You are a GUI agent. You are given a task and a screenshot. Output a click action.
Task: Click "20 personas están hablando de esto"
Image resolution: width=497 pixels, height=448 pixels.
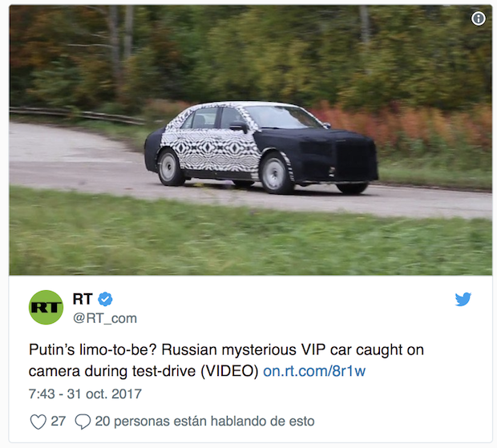click(204, 422)
